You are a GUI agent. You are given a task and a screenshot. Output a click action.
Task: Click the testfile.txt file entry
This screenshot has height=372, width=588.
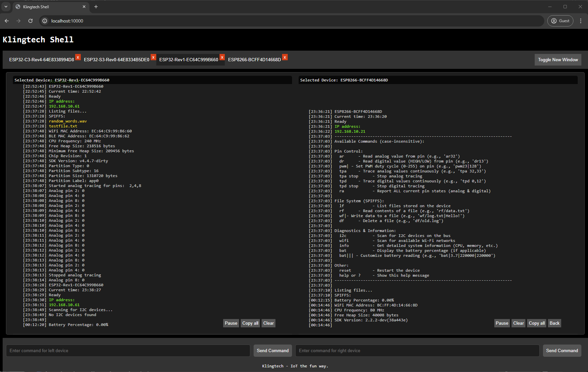(x=63, y=126)
